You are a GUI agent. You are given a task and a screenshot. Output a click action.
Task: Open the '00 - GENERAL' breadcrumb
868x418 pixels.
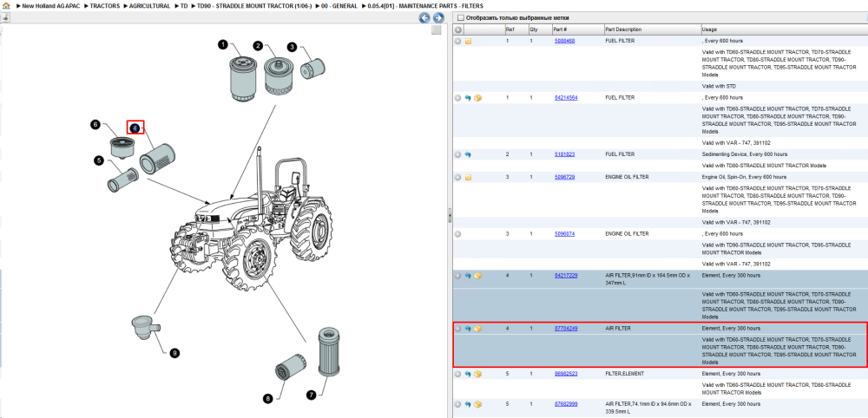[339, 6]
